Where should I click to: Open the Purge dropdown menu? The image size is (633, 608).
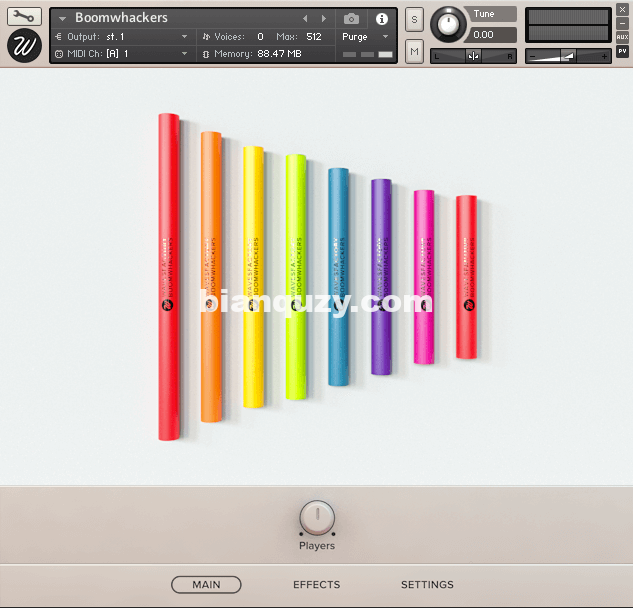(x=365, y=37)
